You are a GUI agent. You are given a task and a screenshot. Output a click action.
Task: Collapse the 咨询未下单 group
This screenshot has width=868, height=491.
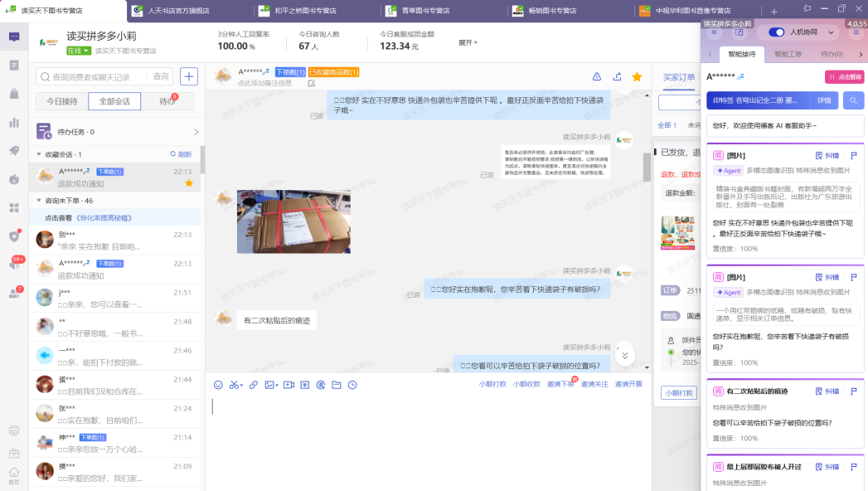39,201
